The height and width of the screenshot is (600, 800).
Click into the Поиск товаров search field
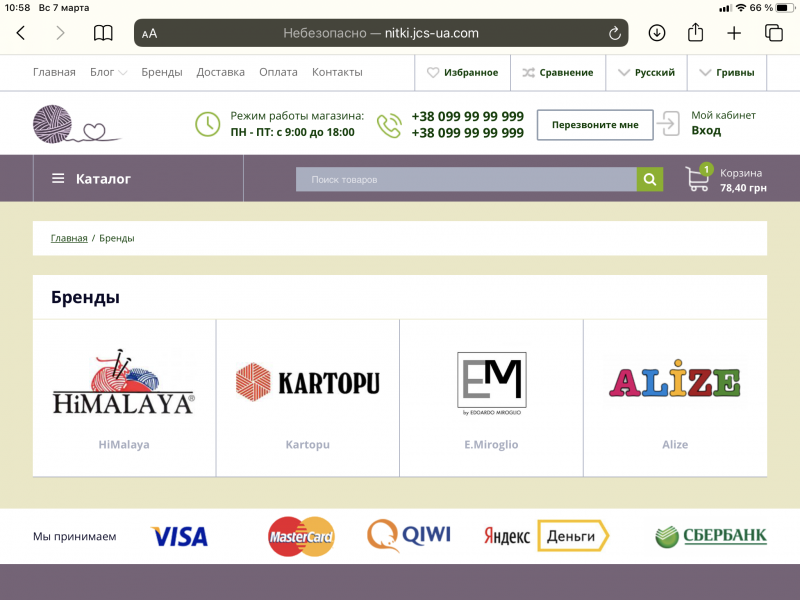coord(466,179)
